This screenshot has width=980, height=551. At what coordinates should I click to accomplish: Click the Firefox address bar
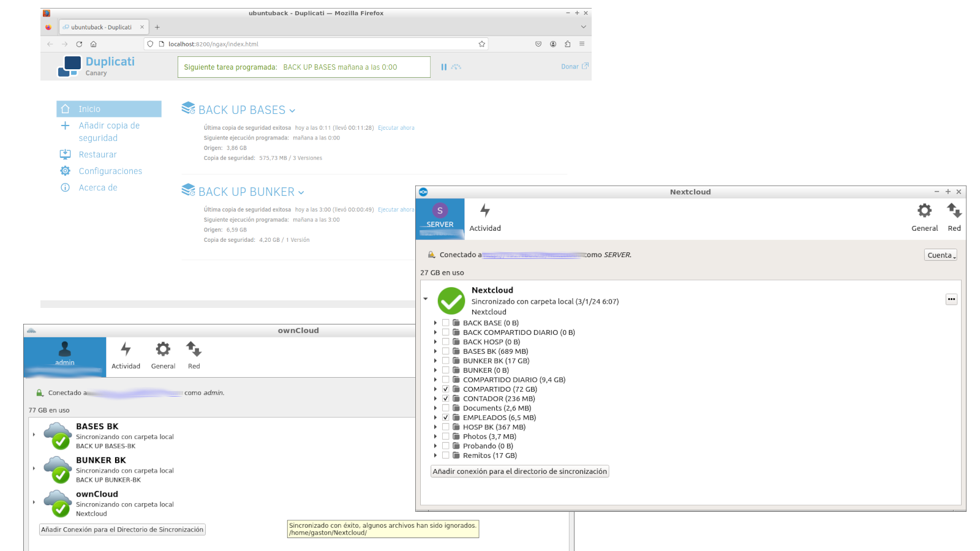click(x=318, y=44)
